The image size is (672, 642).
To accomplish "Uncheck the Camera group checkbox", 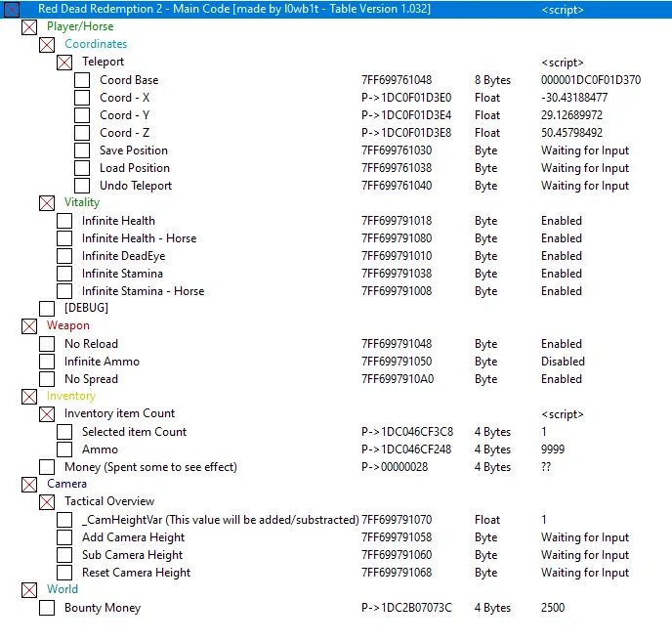I will pos(29,484).
